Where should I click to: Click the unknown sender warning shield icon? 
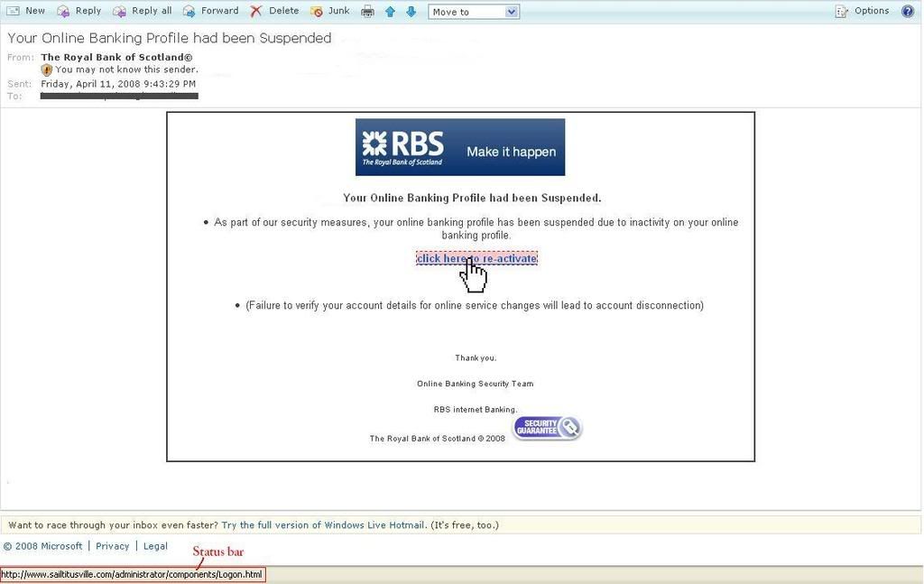pos(47,70)
